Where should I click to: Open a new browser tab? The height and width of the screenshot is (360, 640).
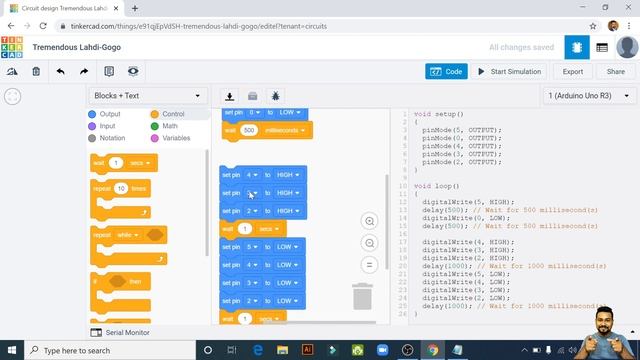(x=135, y=8)
